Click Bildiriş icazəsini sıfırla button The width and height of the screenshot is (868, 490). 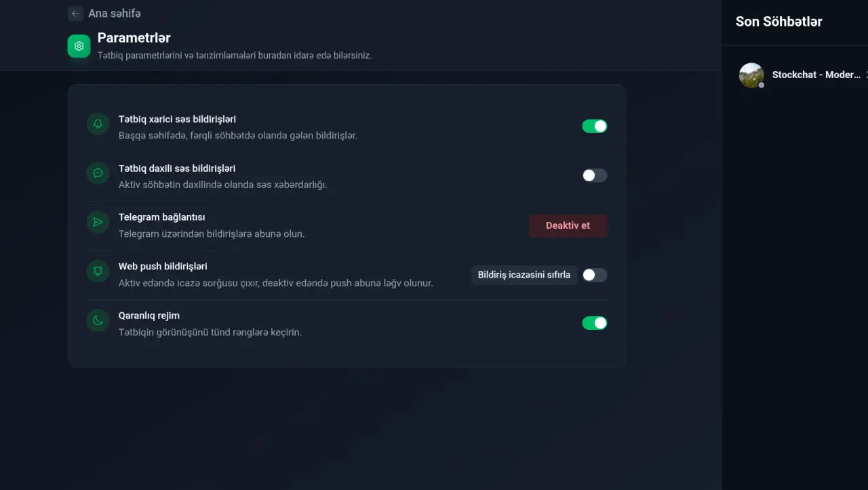(524, 275)
